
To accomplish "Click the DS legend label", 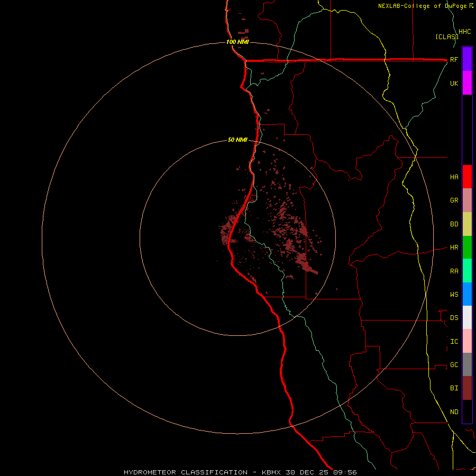I will click(454, 318).
